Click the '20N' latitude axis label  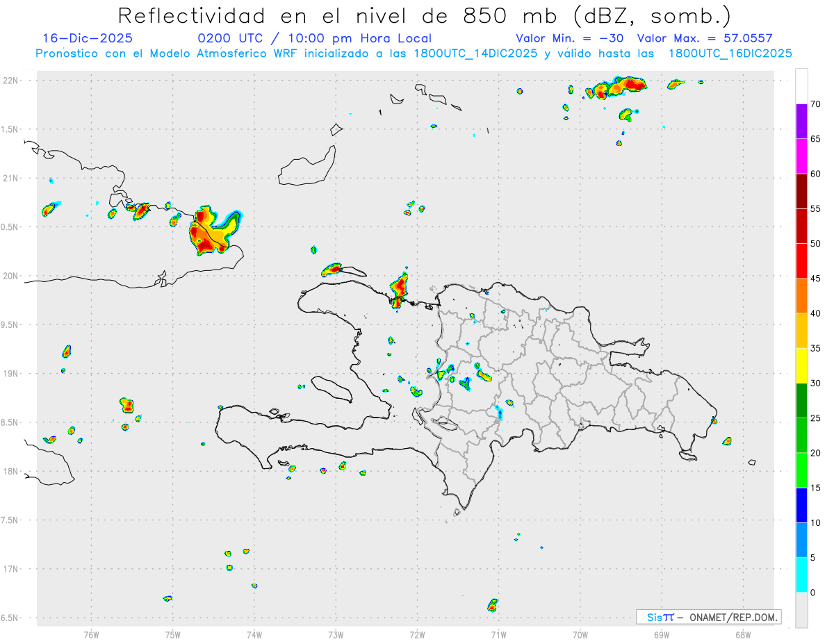point(10,276)
